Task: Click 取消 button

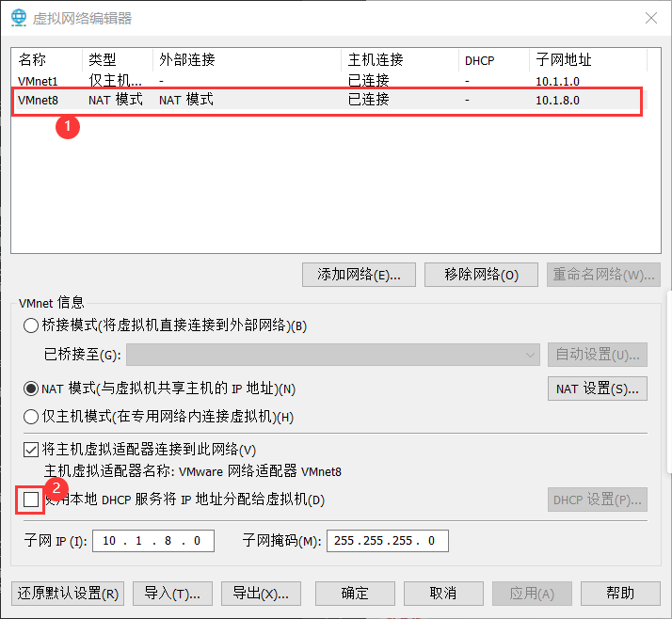Action: [x=443, y=594]
